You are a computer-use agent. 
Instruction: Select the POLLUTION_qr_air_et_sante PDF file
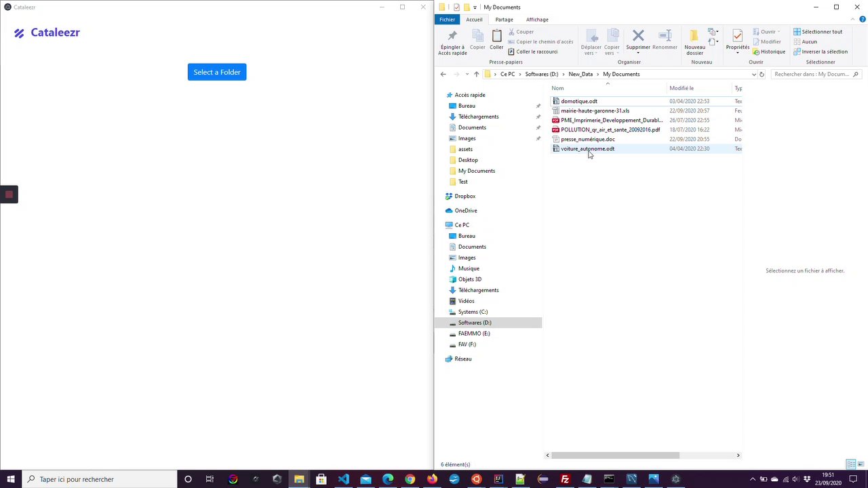coord(610,129)
